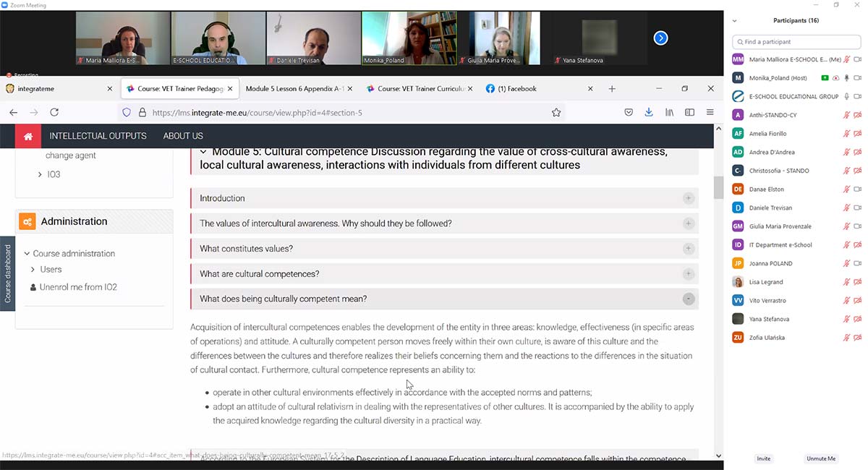Screen dimensions: 868x470
Task: Collapse the Participants panel chevron
Action: [735, 21]
